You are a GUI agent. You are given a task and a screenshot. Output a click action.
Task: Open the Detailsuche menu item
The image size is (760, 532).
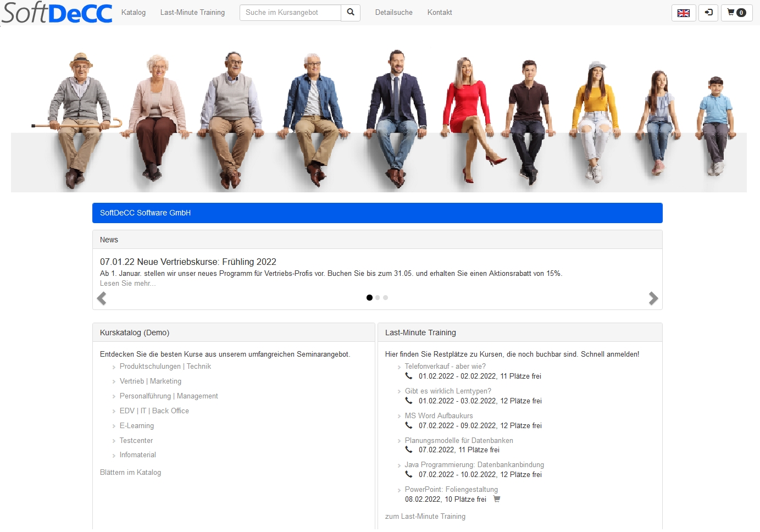[394, 13]
